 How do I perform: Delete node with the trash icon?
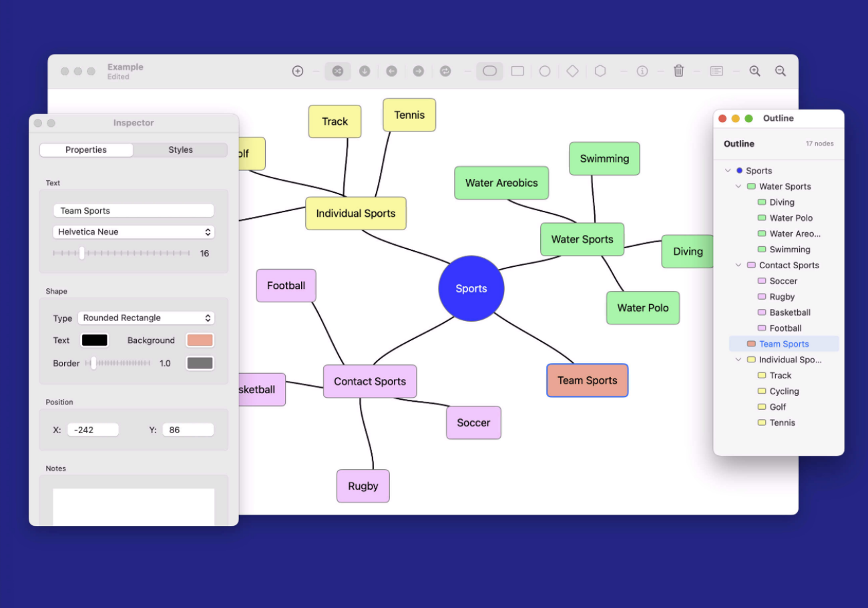tap(678, 71)
